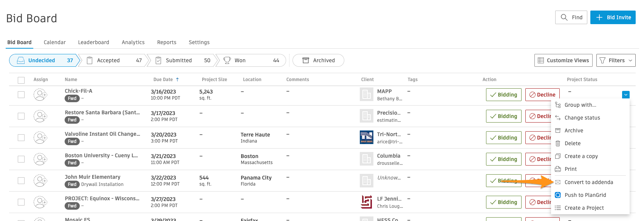The height and width of the screenshot is (221, 644).
Task: Open Customize Views options
Action: 563,60
